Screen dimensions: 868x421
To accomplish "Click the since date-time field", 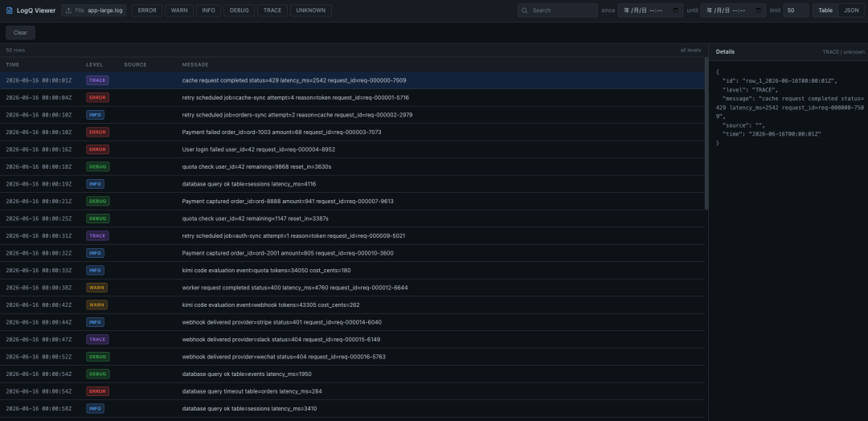I will (x=650, y=10).
